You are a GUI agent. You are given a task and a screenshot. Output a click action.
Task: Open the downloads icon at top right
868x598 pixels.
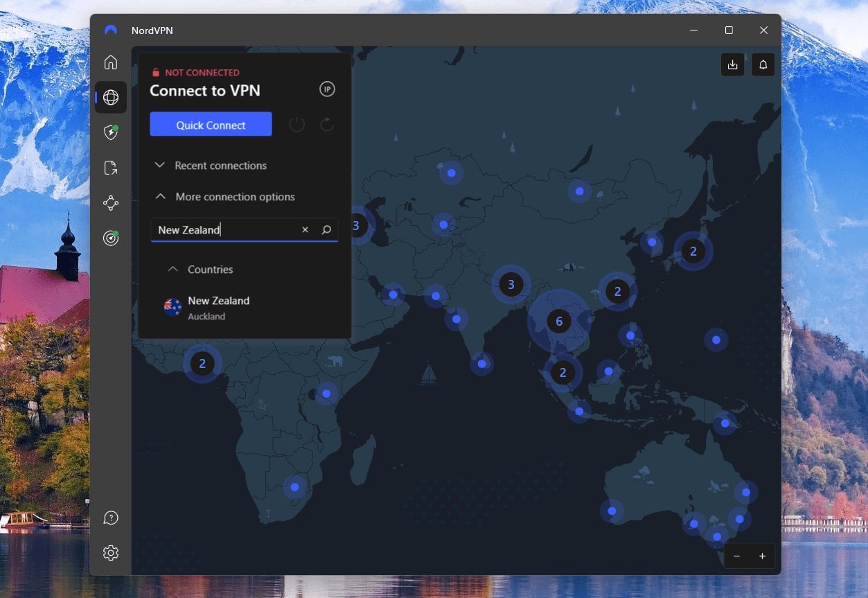click(x=732, y=64)
